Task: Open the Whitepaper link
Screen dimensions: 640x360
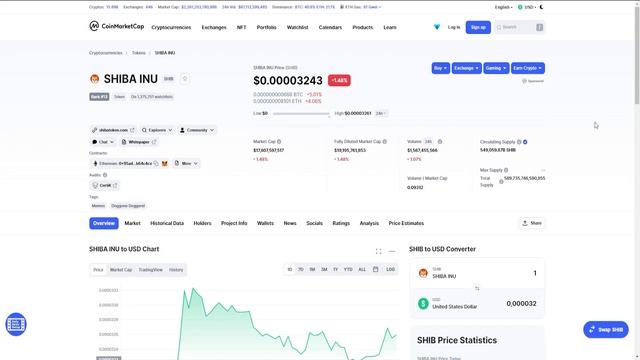Action: [139, 142]
